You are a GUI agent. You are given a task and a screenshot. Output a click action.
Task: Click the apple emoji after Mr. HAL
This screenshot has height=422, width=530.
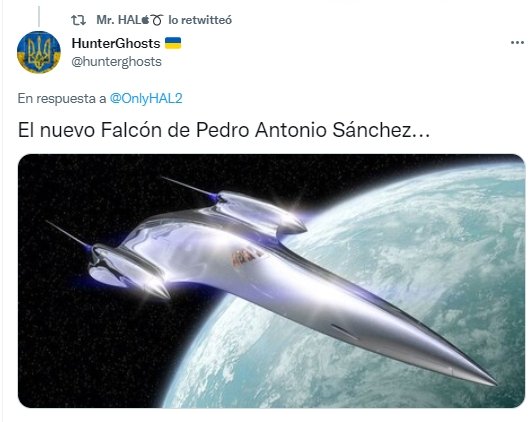click(x=145, y=20)
